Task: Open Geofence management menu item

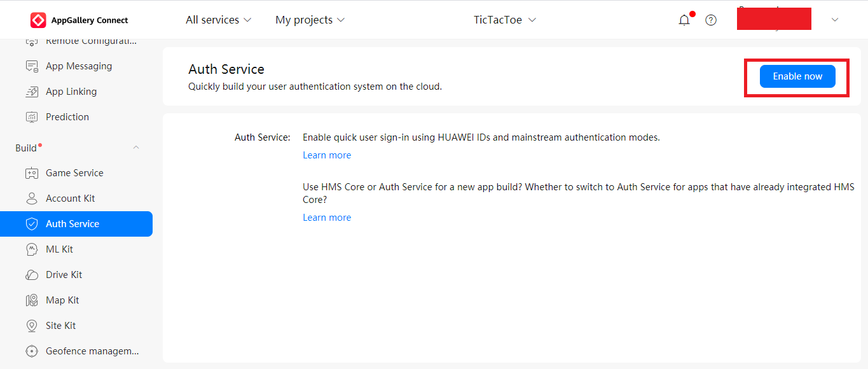Action: pos(92,351)
